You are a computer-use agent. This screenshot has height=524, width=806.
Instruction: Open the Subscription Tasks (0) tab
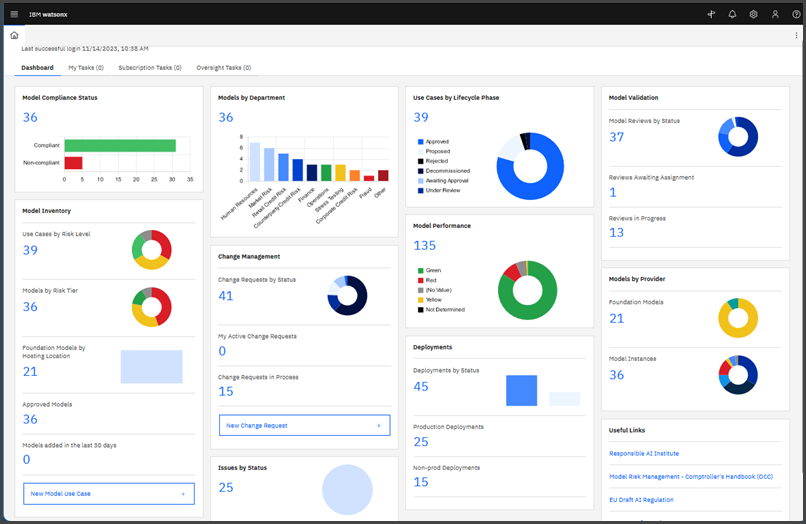click(x=150, y=68)
